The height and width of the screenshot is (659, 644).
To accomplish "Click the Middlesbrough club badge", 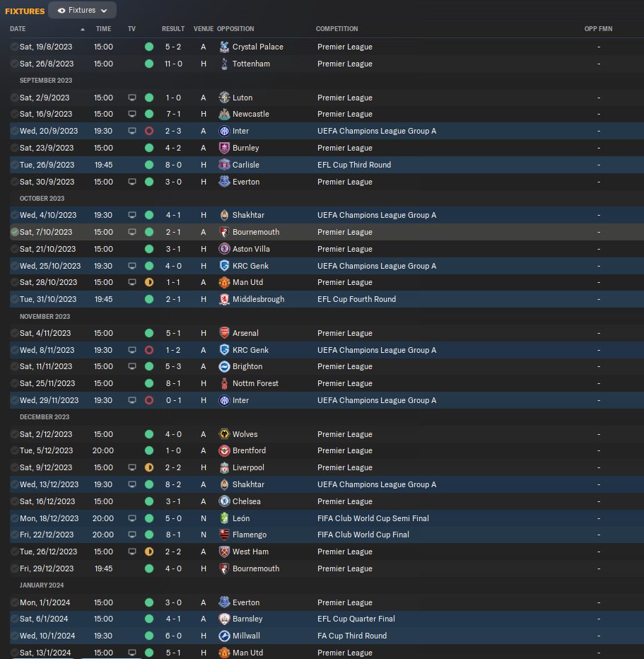I will pyautogui.click(x=224, y=299).
